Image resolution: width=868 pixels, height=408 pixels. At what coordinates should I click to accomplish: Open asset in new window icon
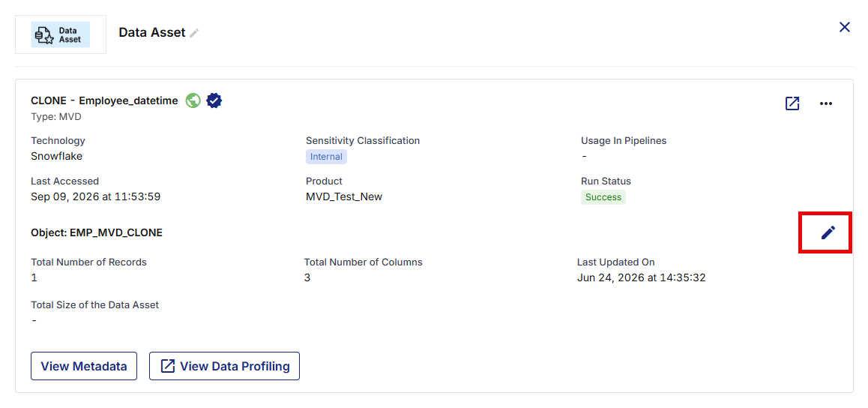pyautogui.click(x=792, y=103)
